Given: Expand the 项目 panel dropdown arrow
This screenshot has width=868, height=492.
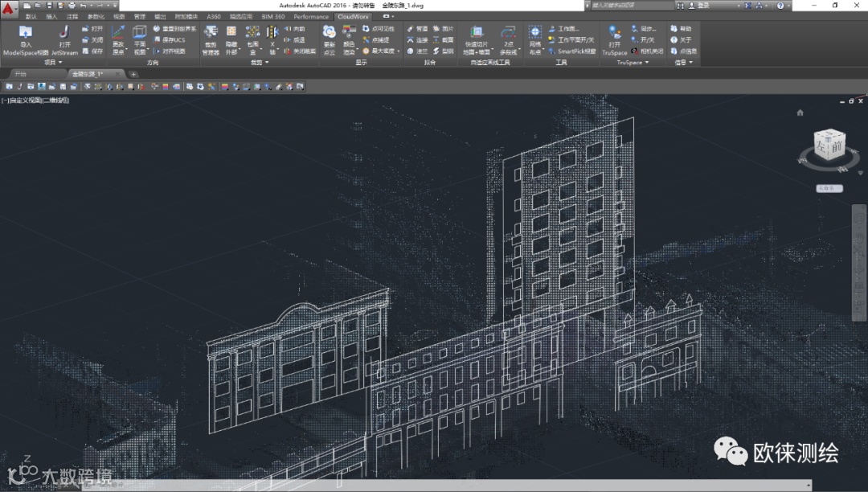Looking at the screenshot, I should click(61, 63).
